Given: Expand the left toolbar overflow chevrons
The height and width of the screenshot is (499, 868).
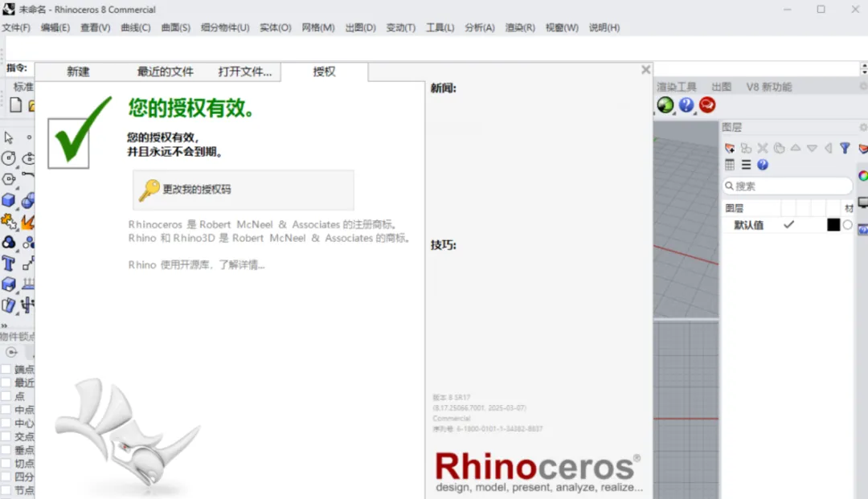Looking at the screenshot, I should click(5, 325).
